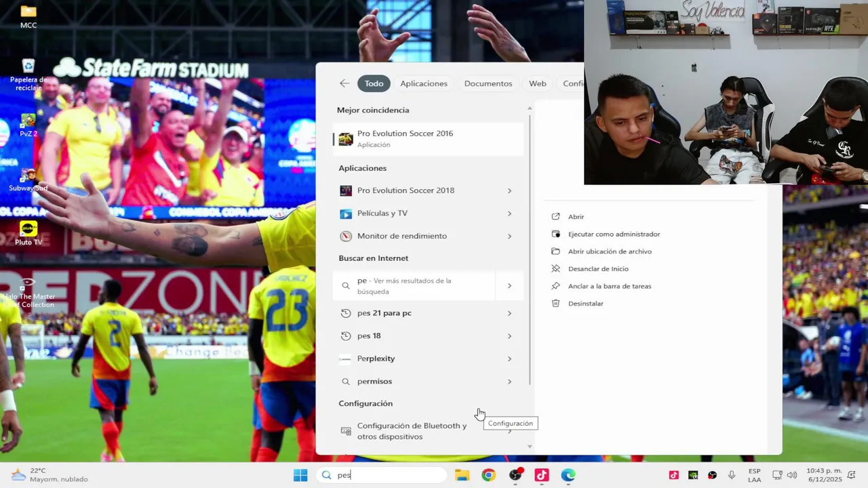Click search icon beside 'pe' web result
The height and width of the screenshot is (488, 868).
346,286
